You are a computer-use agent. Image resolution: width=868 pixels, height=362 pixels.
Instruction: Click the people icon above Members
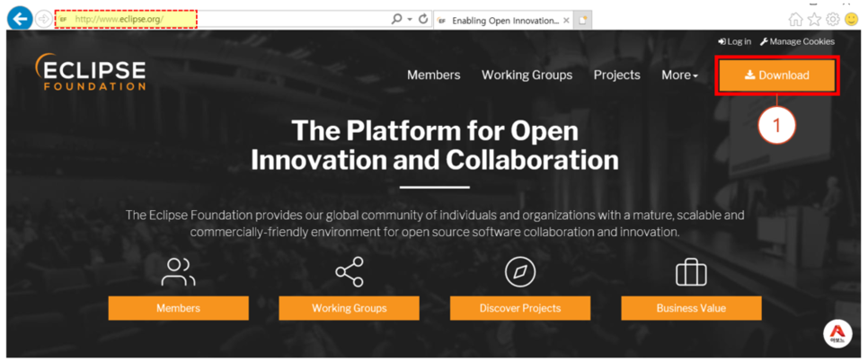178,272
